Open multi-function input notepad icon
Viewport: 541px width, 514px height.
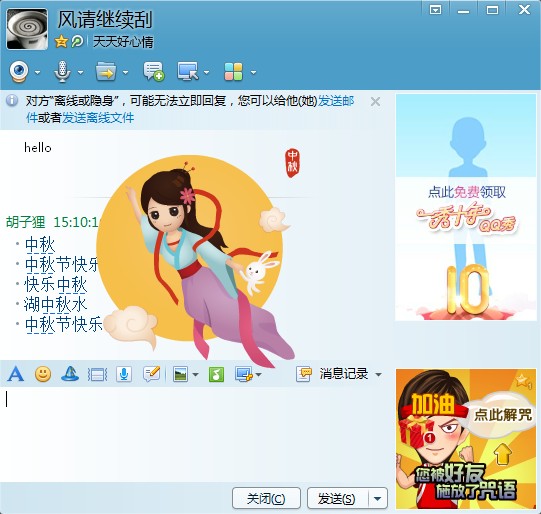click(151, 374)
